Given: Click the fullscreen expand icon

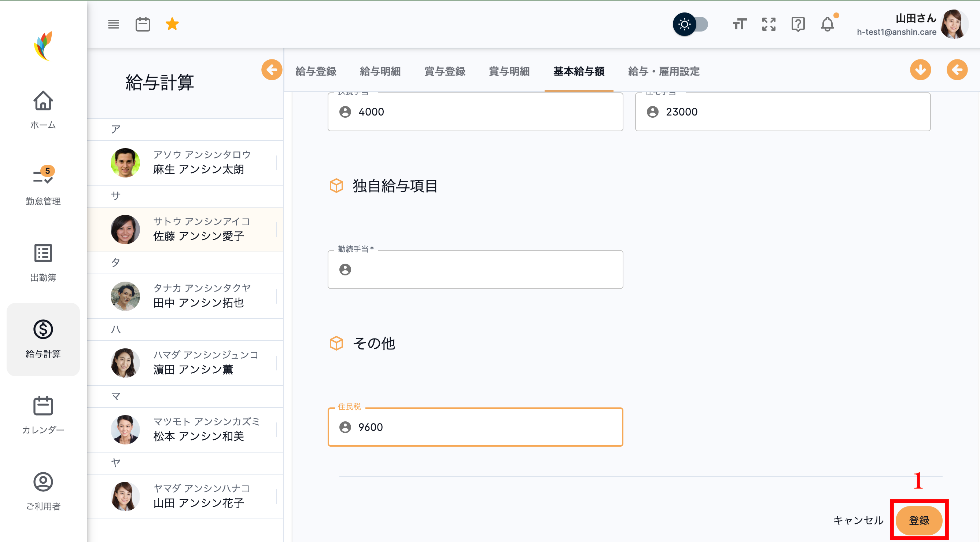Looking at the screenshot, I should tap(769, 24).
